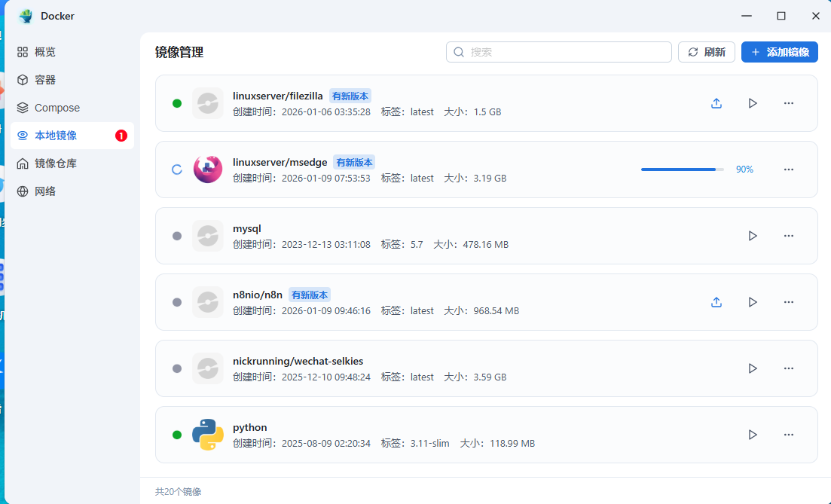Click the mysql image name
Viewport: 831px width, 504px height.
pos(247,228)
